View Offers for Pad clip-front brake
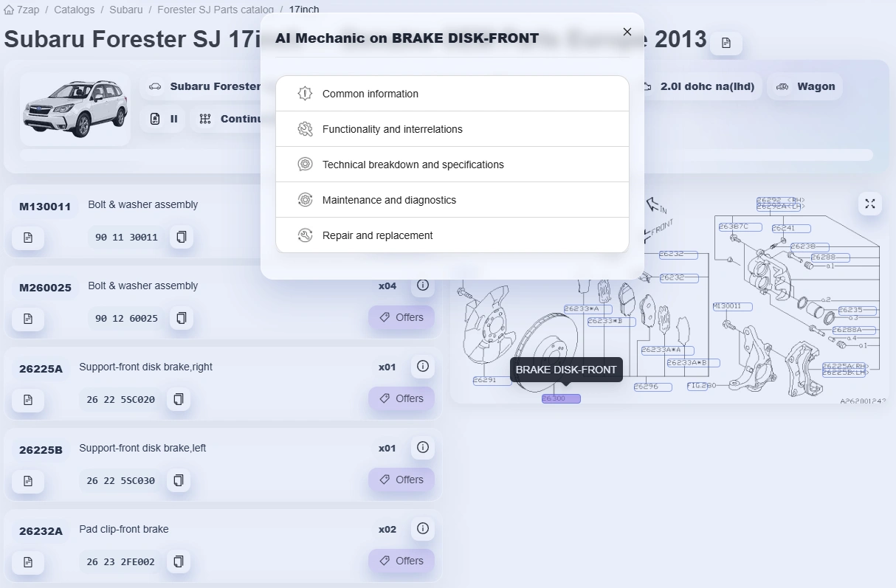The height and width of the screenshot is (588, 896). point(402,561)
